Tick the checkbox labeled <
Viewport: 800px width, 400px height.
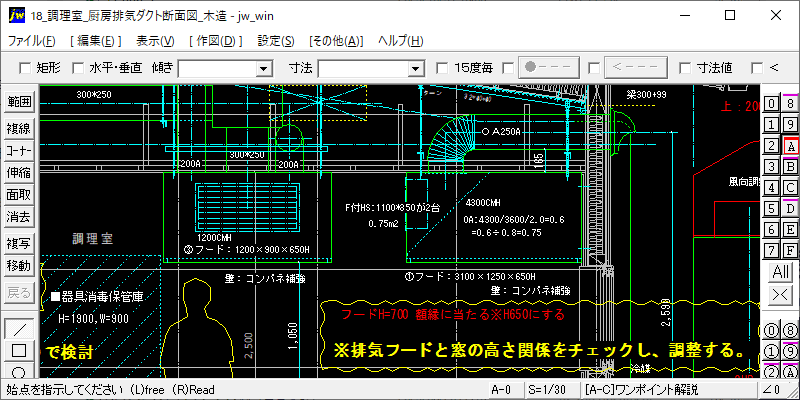pyautogui.click(x=757, y=67)
